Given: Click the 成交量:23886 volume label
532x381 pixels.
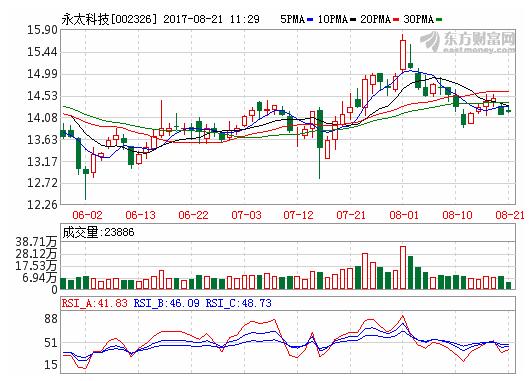Looking at the screenshot, I should 98,232.
